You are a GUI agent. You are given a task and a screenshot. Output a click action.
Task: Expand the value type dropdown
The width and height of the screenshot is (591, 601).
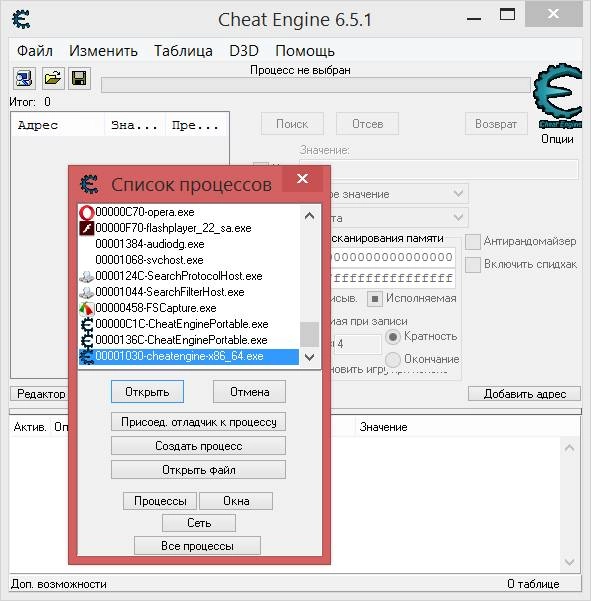[x=458, y=217]
